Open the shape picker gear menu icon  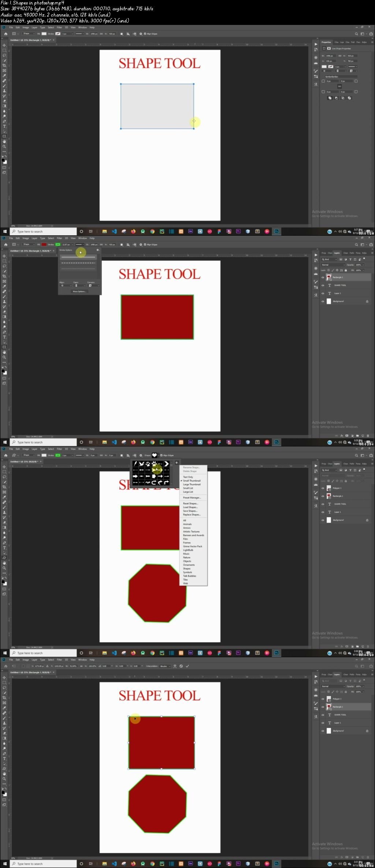tap(176, 463)
